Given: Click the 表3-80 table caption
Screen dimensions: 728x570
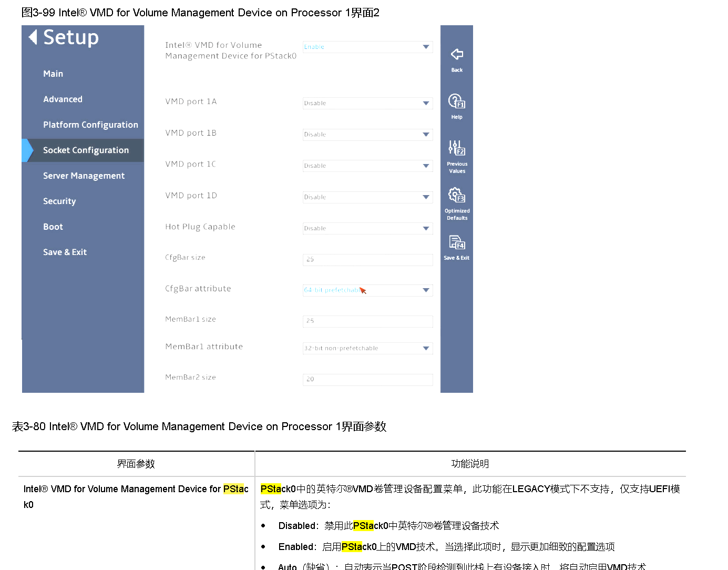Looking at the screenshot, I should point(199,426).
